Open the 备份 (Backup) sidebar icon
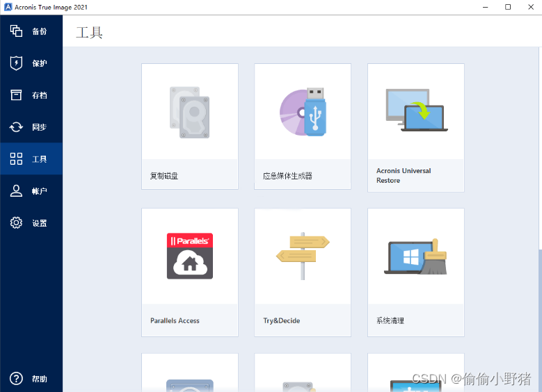Image resolution: width=542 pixels, height=392 pixels. [16, 31]
